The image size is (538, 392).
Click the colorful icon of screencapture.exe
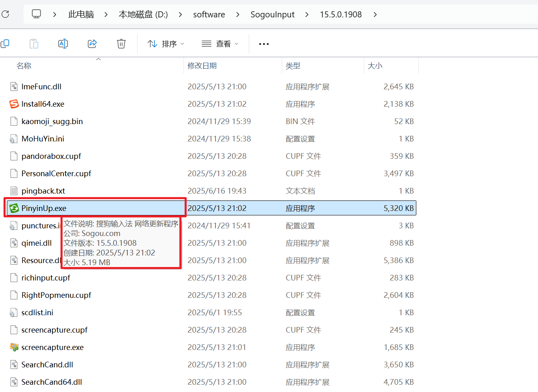pos(14,347)
